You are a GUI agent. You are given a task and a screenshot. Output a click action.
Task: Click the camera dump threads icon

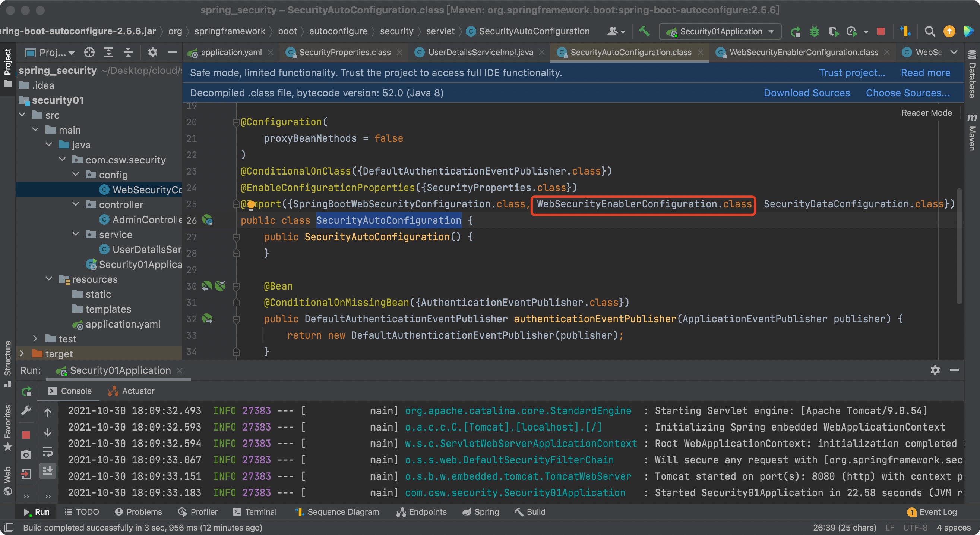pyautogui.click(x=26, y=454)
